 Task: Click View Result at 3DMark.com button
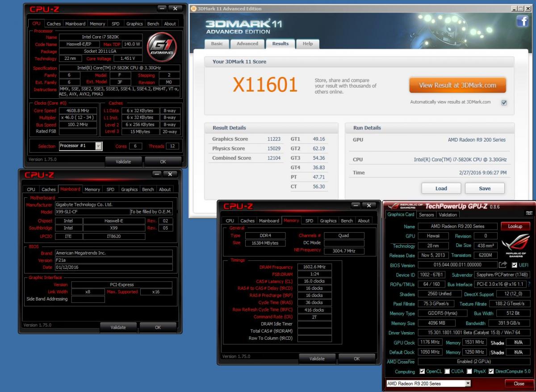pos(457,85)
